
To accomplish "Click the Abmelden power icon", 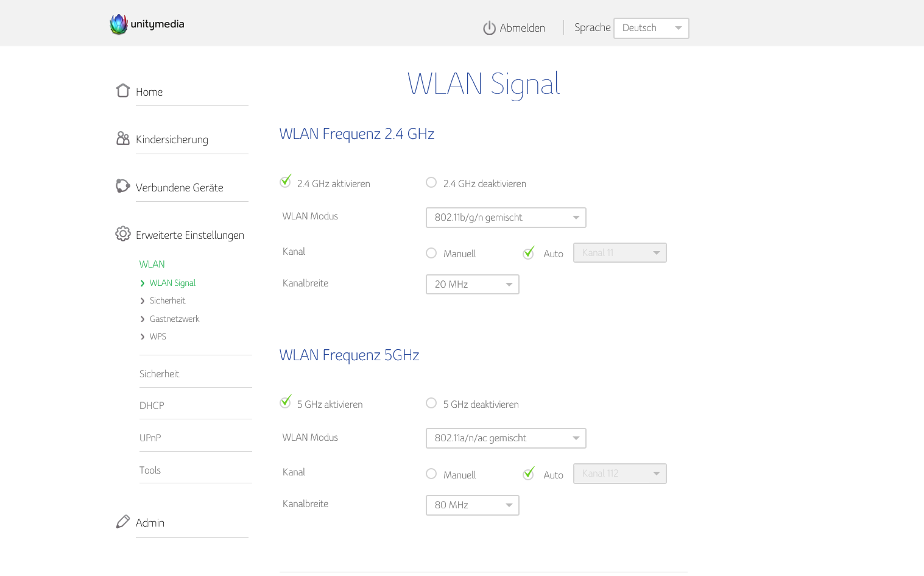I will tap(489, 28).
